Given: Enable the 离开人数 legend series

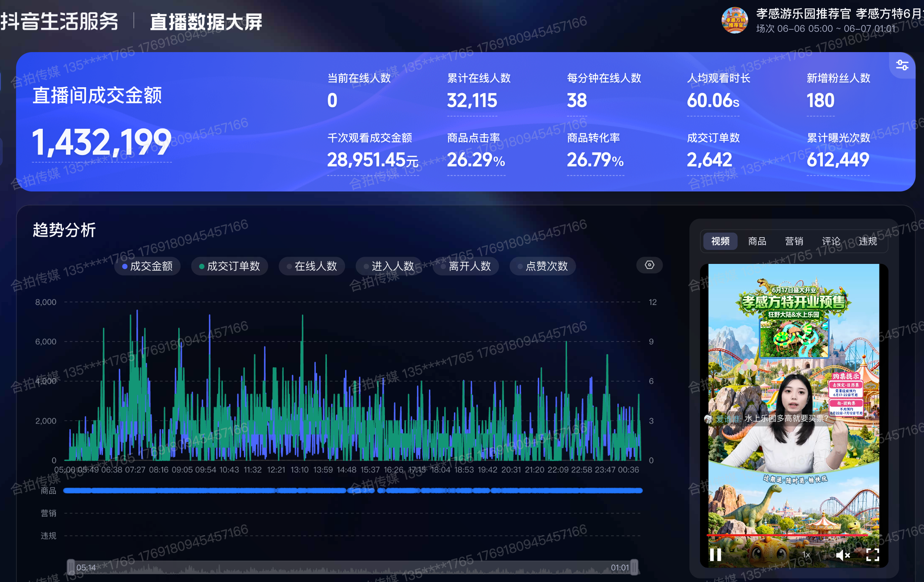Looking at the screenshot, I should pos(466,266).
